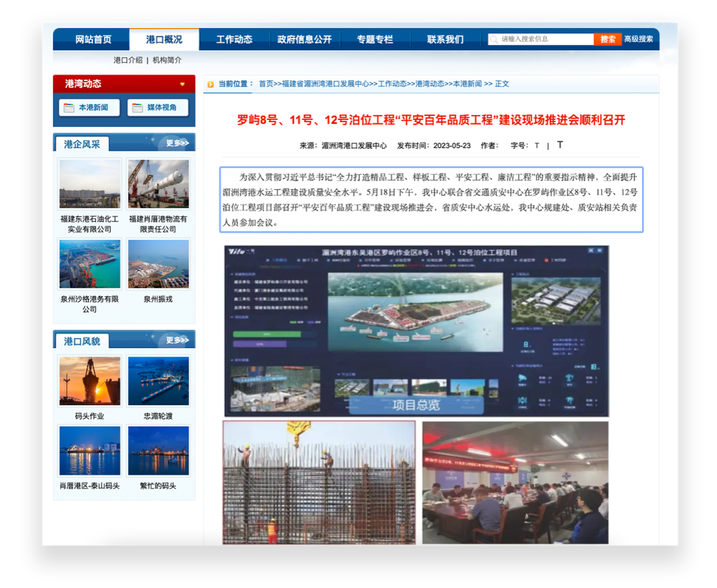View the 忠湄轮渡 port photo

[x=158, y=381]
